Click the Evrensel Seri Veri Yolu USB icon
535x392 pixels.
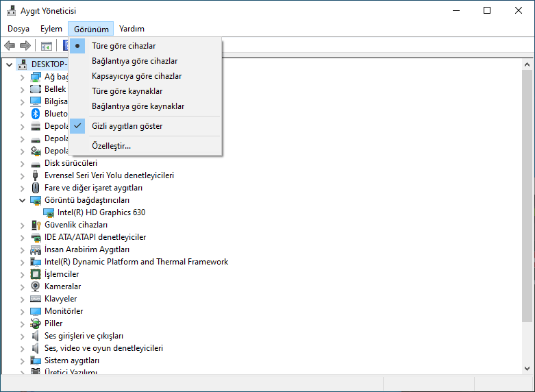coord(36,175)
